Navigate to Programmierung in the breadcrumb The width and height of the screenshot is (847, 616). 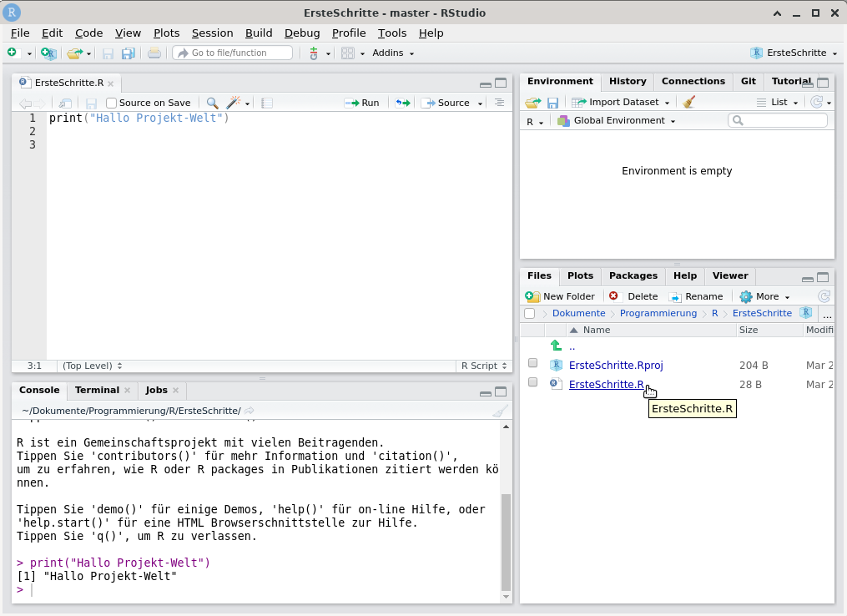pos(658,313)
